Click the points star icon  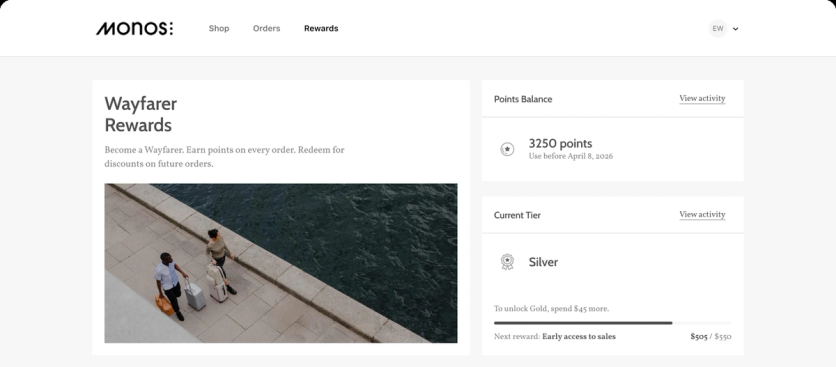pyautogui.click(x=507, y=149)
